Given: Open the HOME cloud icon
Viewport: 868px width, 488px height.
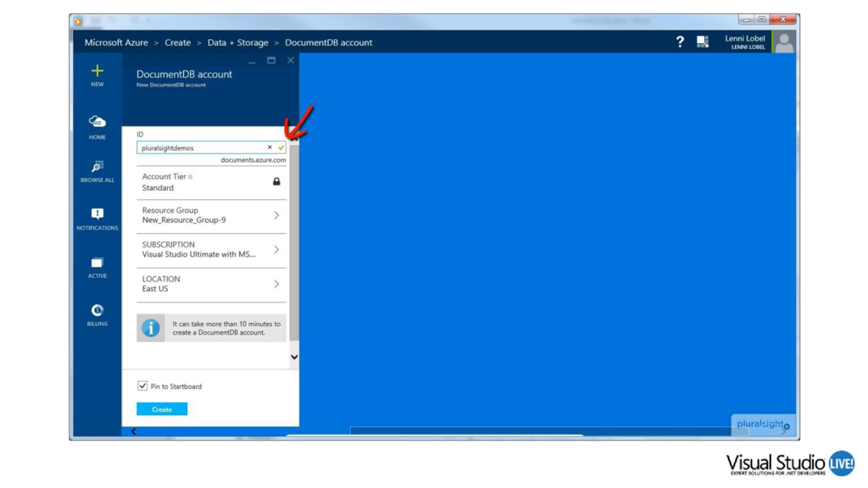Looking at the screenshot, I should (97, 121).
